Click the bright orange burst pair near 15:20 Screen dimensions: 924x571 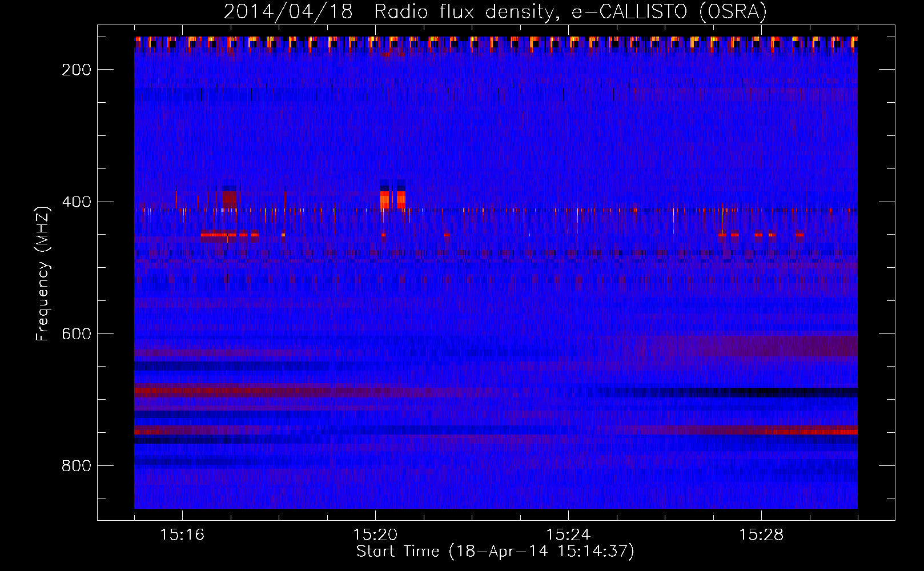point(393,200)
